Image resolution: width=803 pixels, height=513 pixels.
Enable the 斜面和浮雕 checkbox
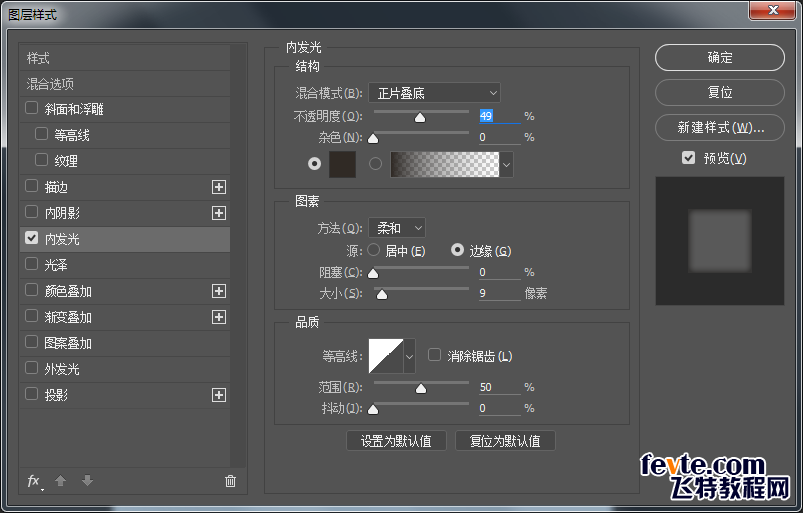pyautogui.click(x=31, y=108)
